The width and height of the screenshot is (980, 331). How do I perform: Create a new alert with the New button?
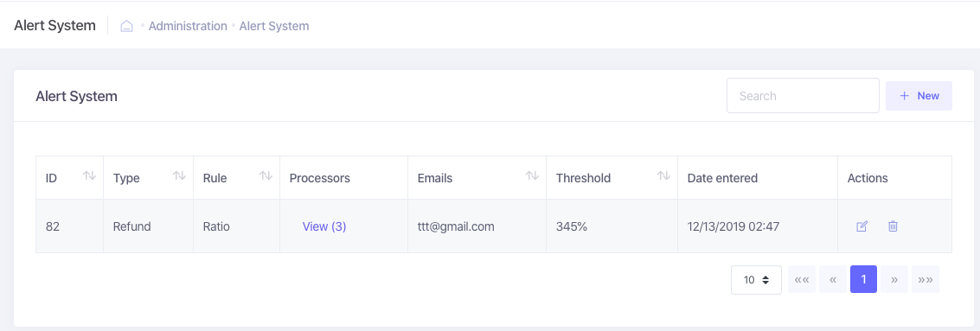[919, 96]
